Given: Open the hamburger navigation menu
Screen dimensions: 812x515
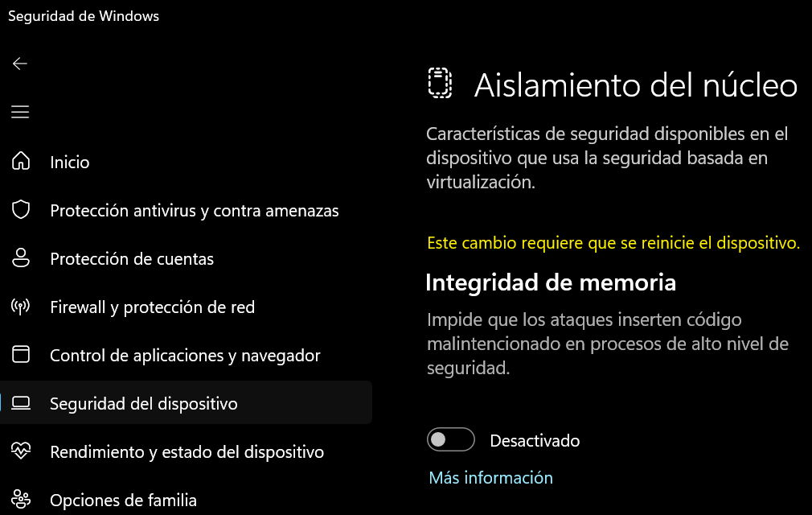Looking at the screenshot, I should coord(20,112).
